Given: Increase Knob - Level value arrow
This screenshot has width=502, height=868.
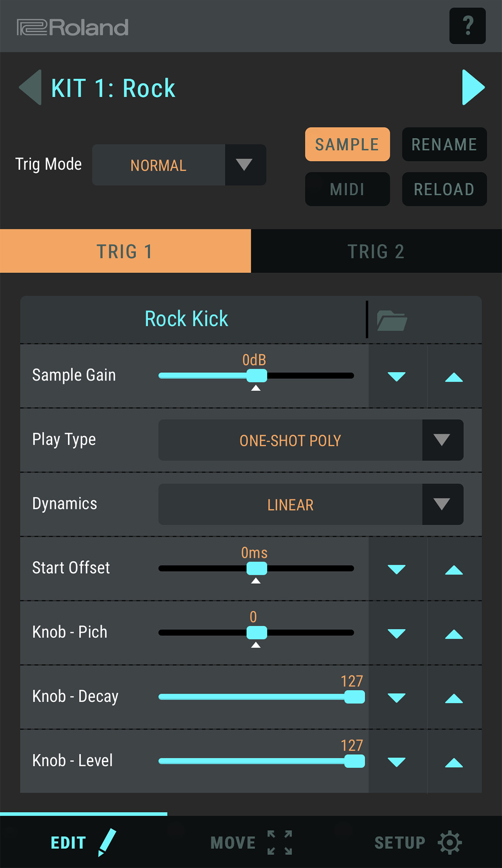Looking at the screenshot, I should tap(454, 762).
